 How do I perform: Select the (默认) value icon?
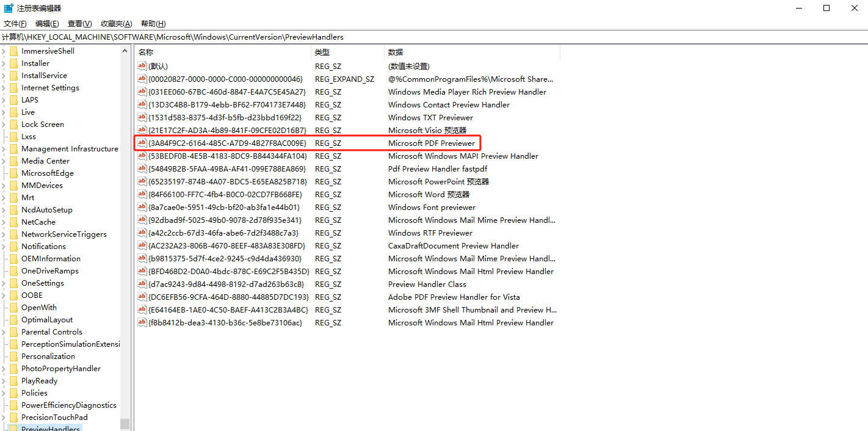point(142,66)
